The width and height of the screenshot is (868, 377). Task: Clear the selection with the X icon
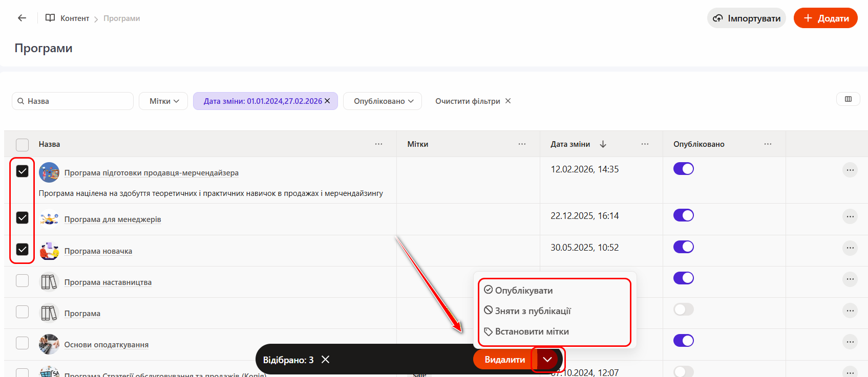[x=325, y=360]
